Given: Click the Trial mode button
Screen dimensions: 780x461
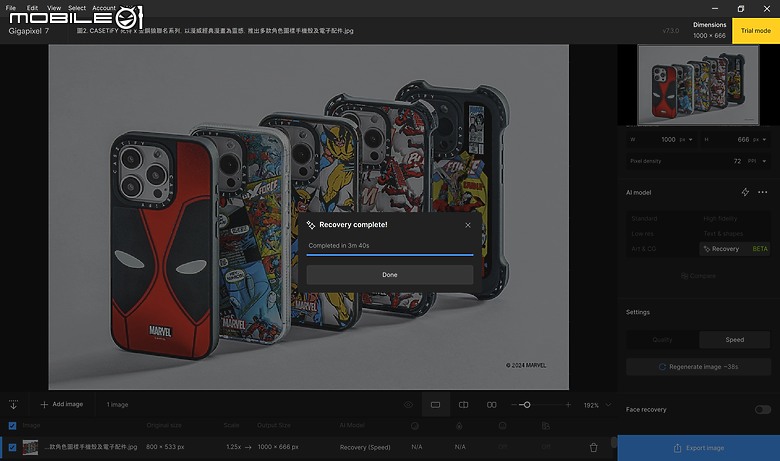Looking at the screenshot, I should tap(756, 30).
